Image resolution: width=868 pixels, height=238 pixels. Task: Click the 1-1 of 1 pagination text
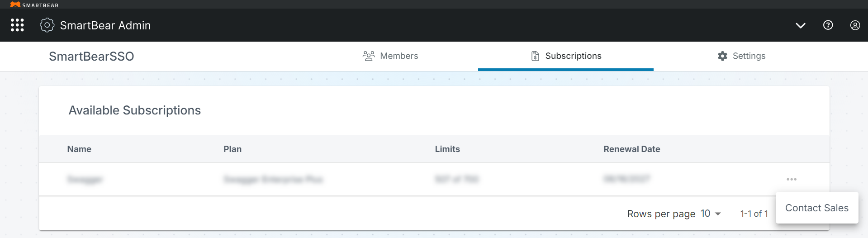point(754,214)
